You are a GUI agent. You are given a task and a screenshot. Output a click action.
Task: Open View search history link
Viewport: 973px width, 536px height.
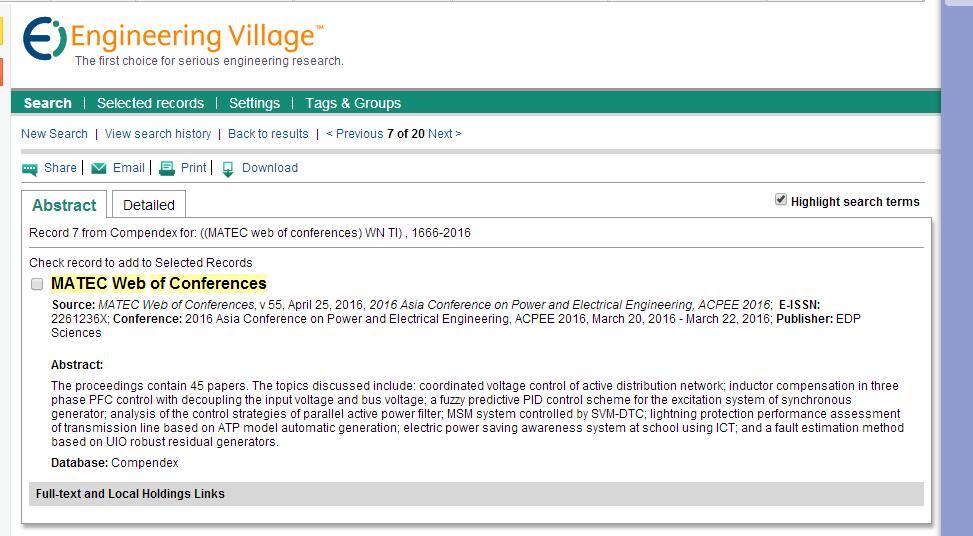click(158, 133)
